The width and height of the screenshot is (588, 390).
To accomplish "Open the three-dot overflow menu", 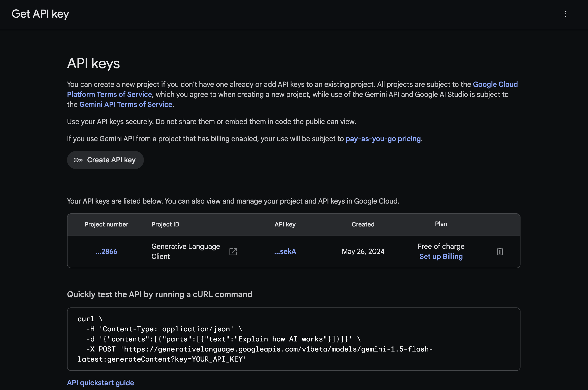I will coord(566,14).
